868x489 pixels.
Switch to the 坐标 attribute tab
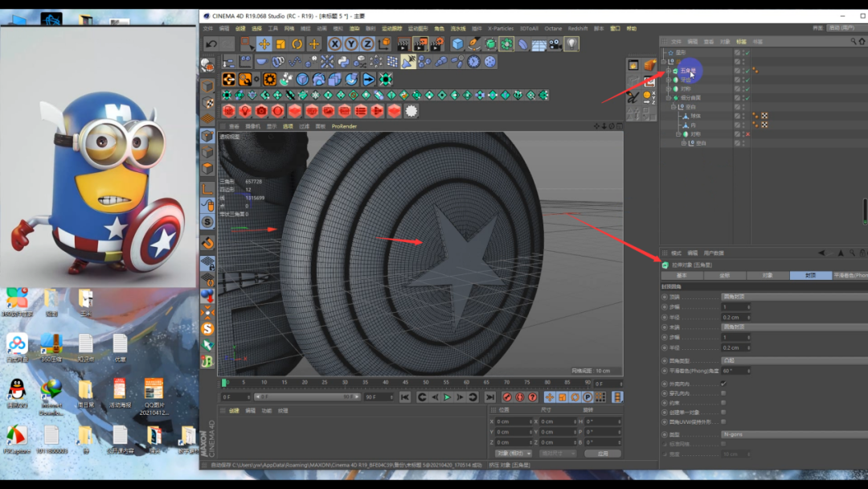[725, 275]
